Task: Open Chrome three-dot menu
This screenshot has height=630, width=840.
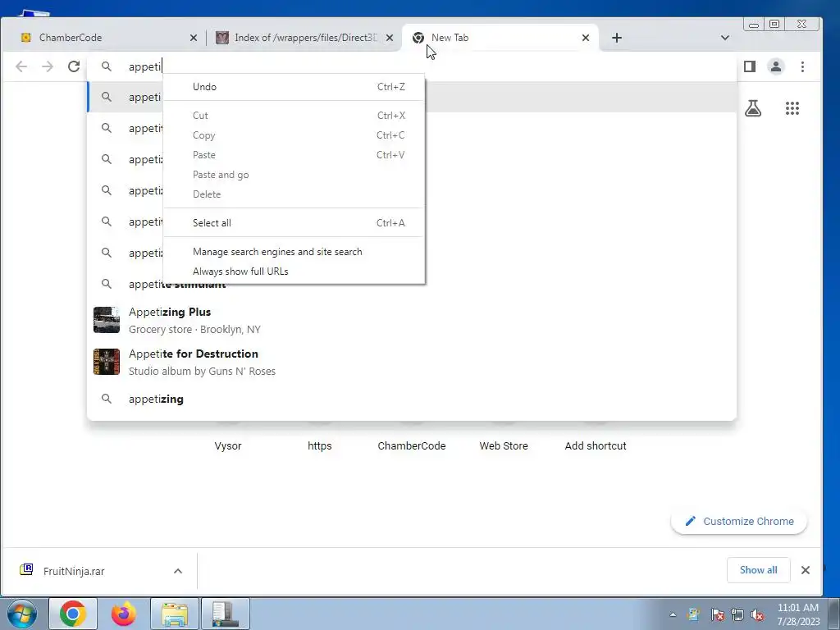Action: pyautogui.click(x=802, y=66)
